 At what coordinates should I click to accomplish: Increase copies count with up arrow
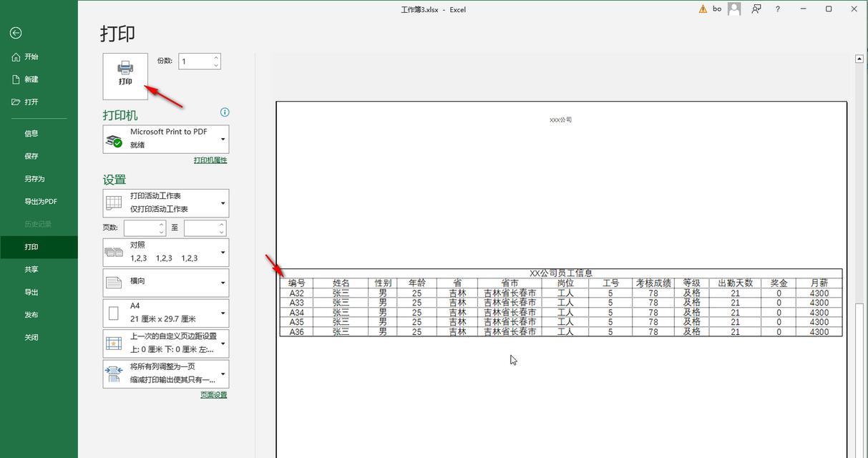tap(216, 57)
